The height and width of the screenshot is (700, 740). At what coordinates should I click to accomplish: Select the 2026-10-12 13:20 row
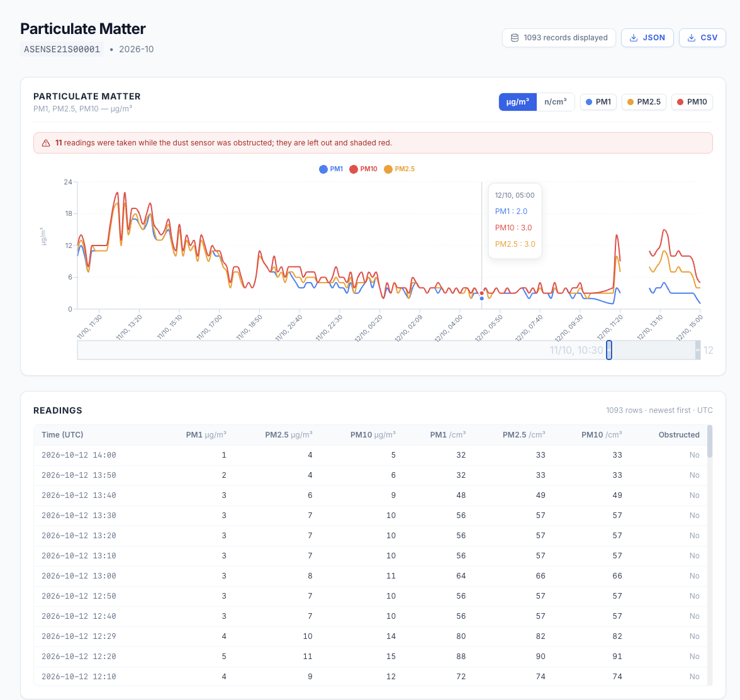click(371, 536)
